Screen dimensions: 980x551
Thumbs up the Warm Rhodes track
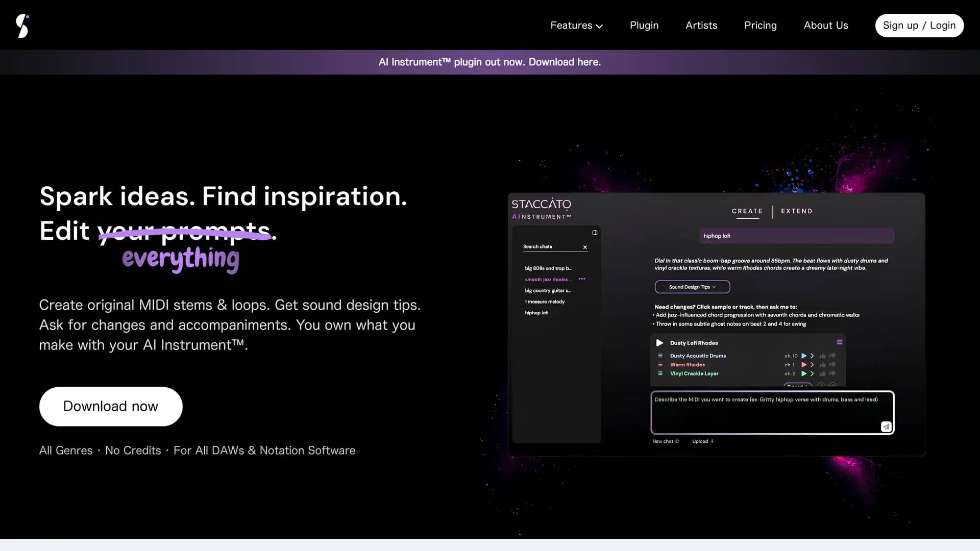tap(823, 365)
